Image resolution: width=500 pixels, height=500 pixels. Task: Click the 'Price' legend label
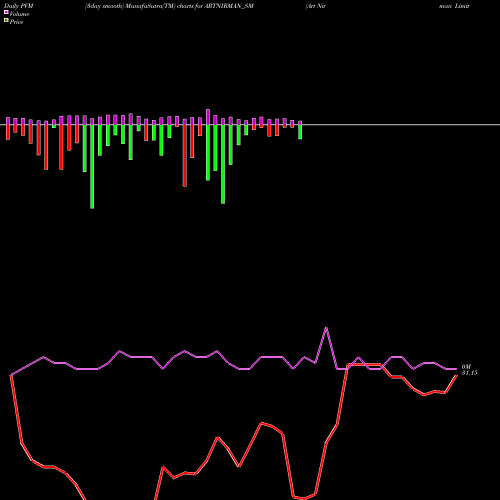[16, 22]
